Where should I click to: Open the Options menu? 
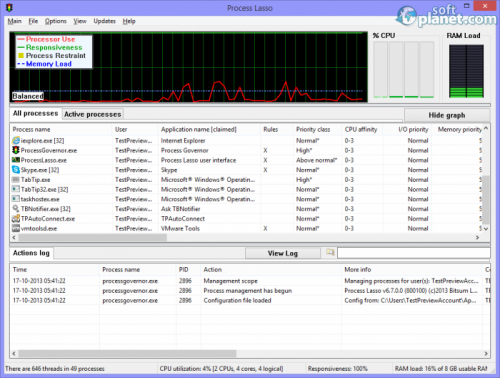[56, 21]
